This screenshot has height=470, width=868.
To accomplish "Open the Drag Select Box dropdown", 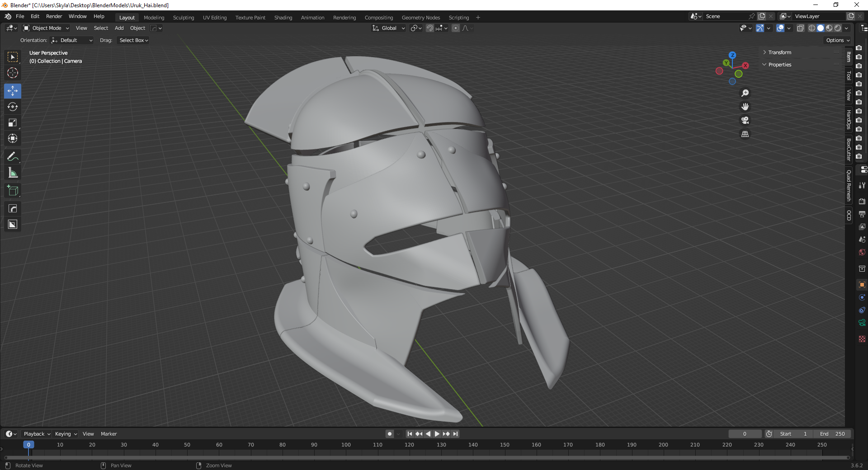I will click(133, 40).
